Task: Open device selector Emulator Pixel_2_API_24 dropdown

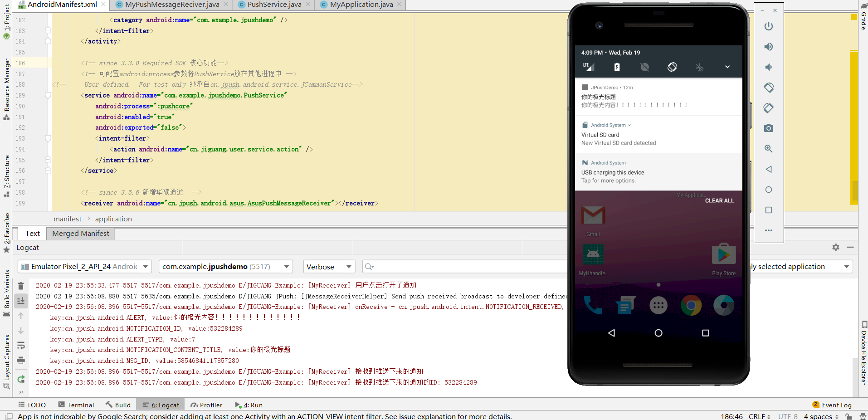Action: pos(85,267)
